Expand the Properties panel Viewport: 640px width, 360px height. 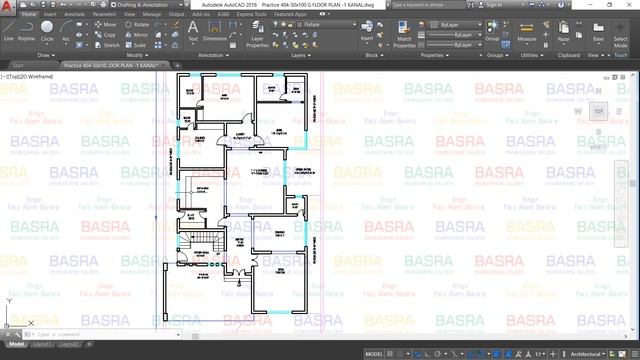point(434,55)
